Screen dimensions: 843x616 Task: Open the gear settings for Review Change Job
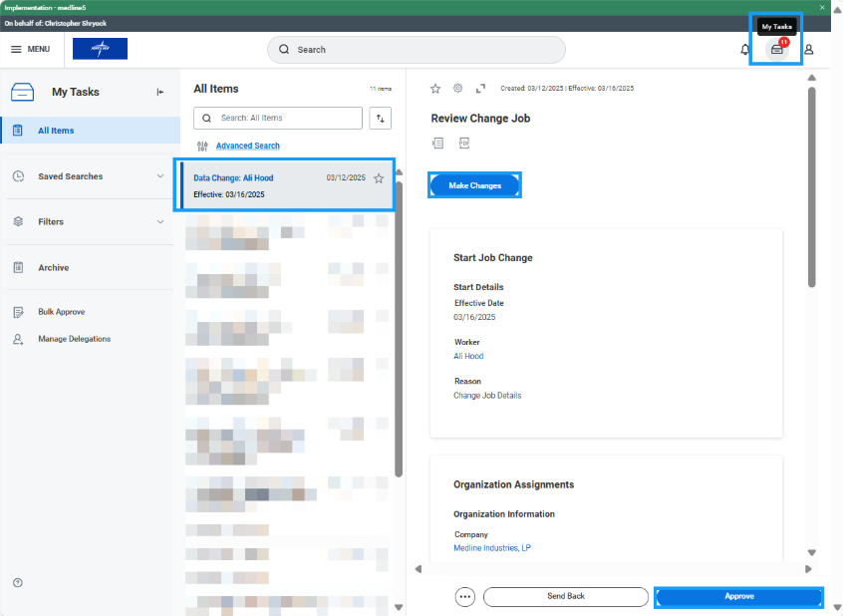pos(457,88)
